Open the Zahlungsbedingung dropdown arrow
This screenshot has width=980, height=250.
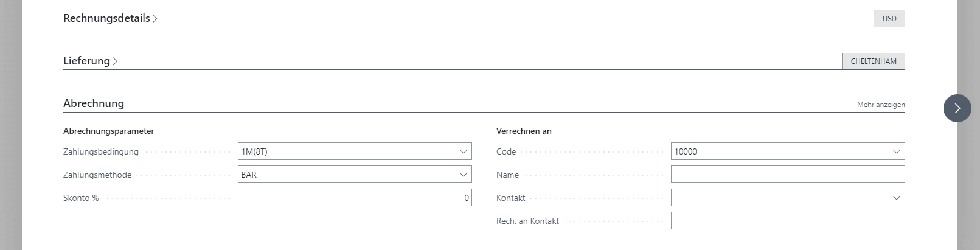(x=464, y=151)
